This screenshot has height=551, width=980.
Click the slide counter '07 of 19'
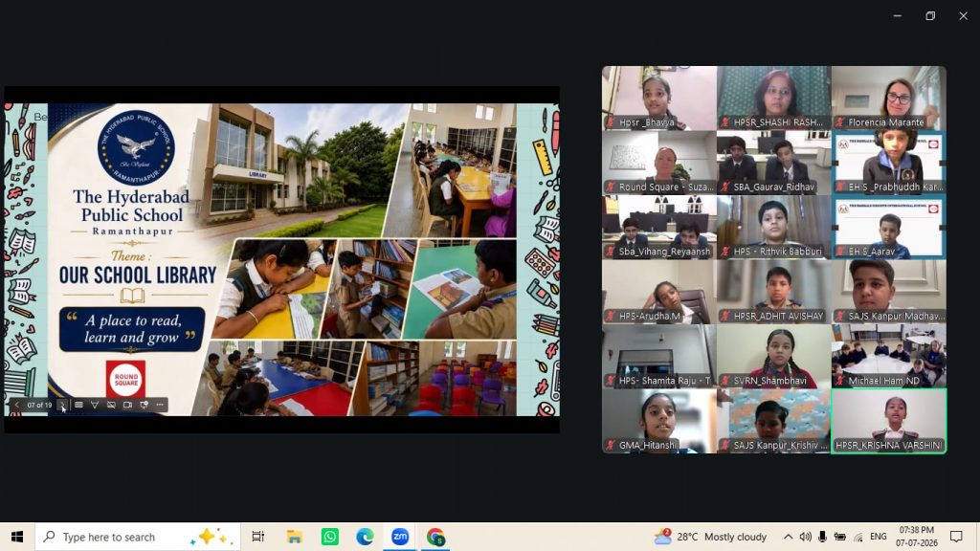(x=39, y=406)
